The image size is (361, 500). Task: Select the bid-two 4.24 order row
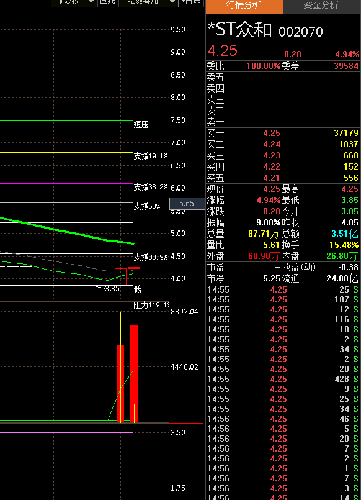pos(283,144)
